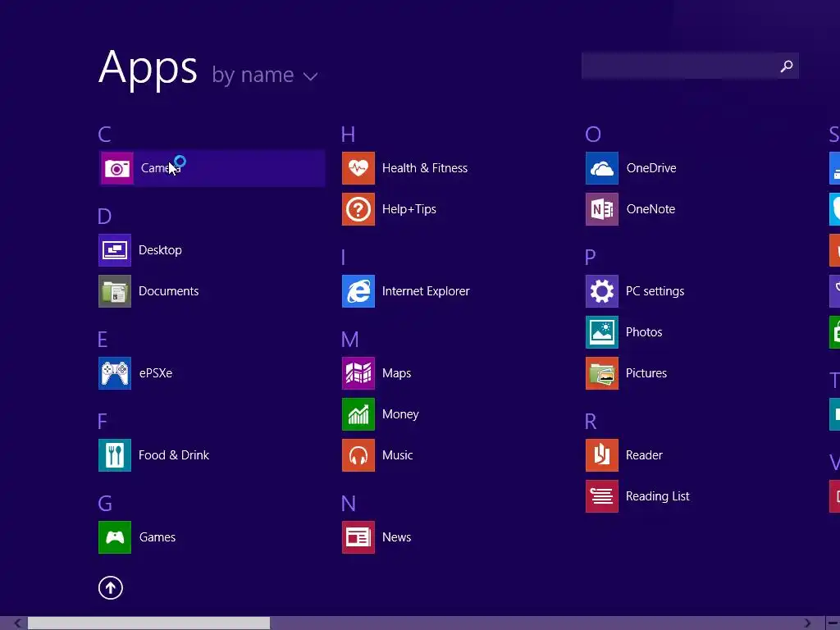
Task: Open the Help+Tips question mark icon
Action: click(358, 209)
